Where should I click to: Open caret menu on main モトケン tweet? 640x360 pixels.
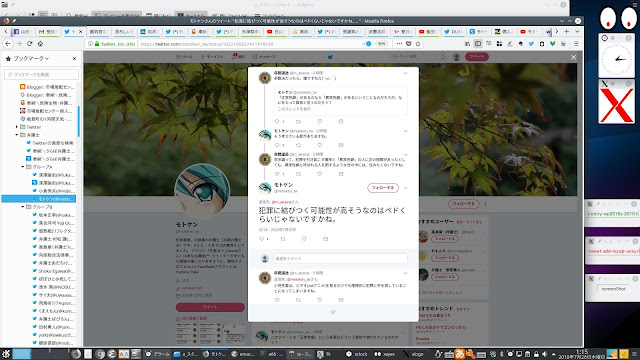tap(406, 188)
